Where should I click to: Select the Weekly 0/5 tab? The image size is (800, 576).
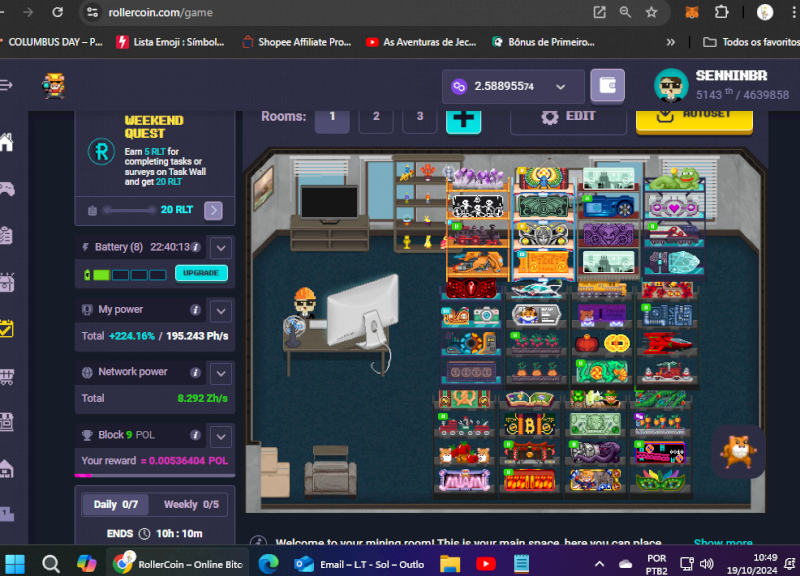click(x=191, y=505)
